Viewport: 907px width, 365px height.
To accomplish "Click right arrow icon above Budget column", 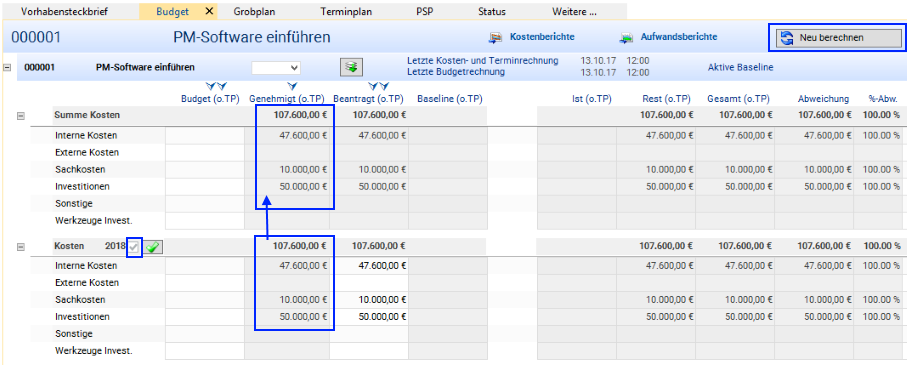I will [222, 86].
